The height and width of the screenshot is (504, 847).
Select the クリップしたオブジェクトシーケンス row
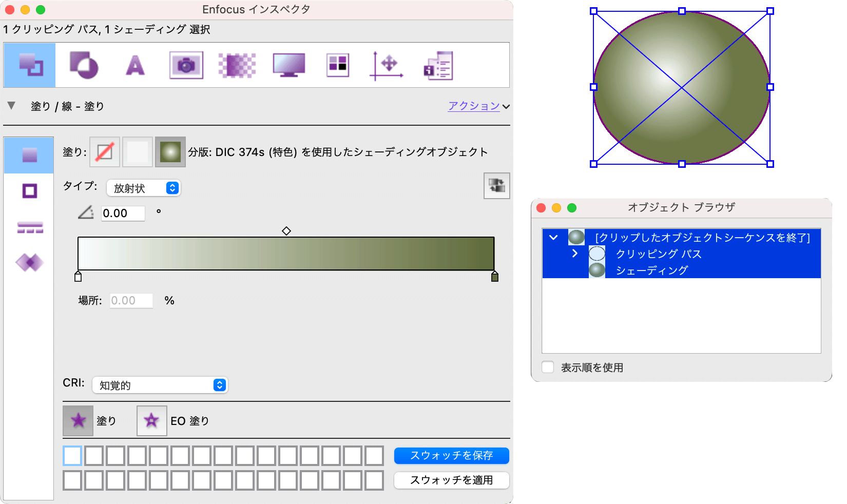pos(682,237)
